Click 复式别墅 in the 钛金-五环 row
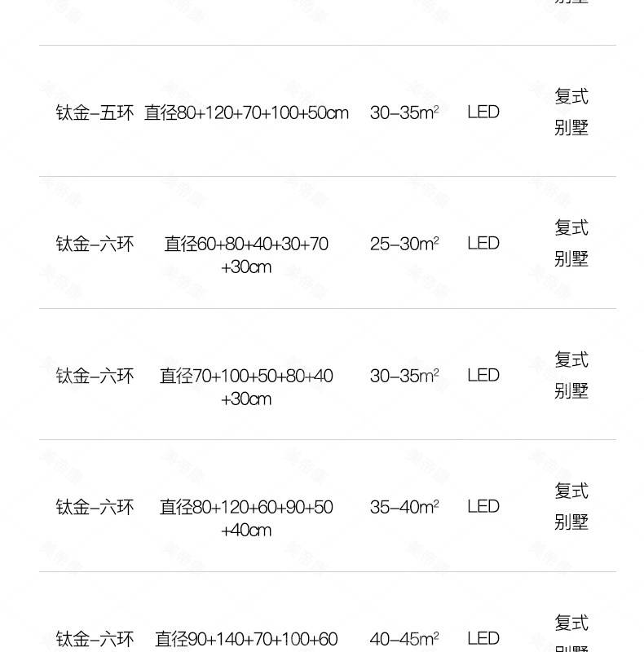644x652 pixels. tap(571, 112)
